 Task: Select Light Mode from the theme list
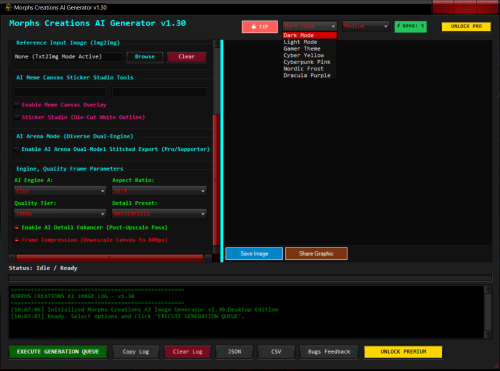310,42
